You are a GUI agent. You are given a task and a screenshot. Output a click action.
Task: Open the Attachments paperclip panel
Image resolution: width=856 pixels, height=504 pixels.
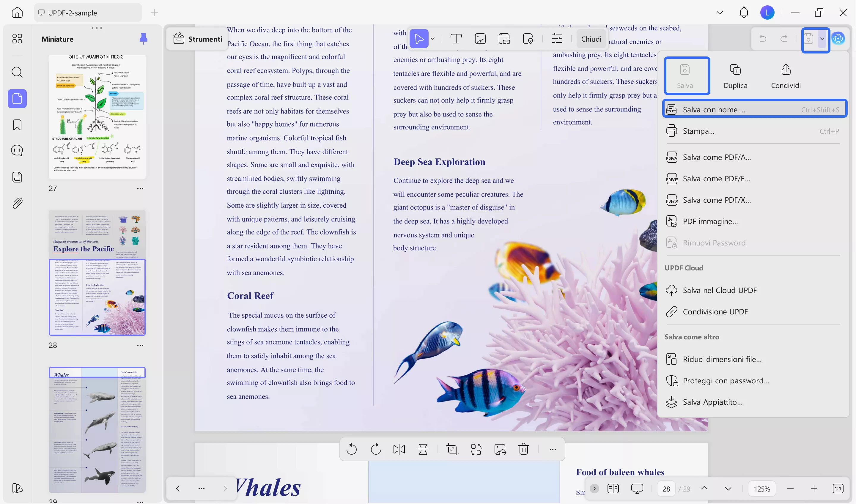click(x=17, y=203)
